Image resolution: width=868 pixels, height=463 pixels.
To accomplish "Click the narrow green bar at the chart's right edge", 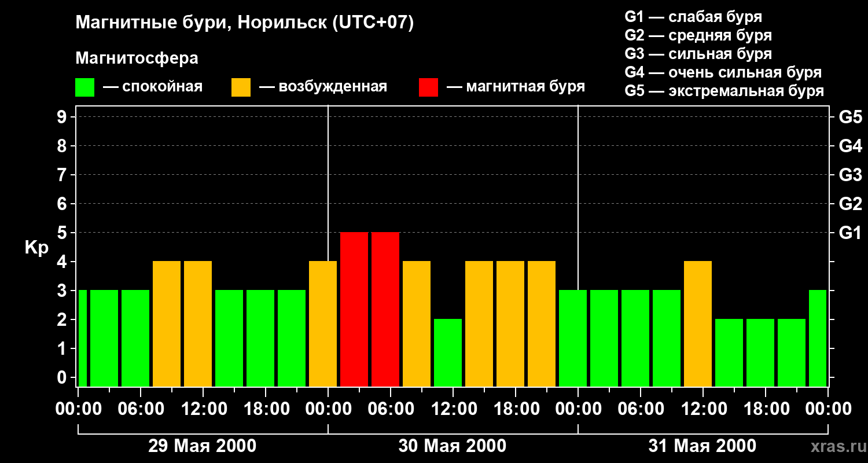I will point(818,338).
